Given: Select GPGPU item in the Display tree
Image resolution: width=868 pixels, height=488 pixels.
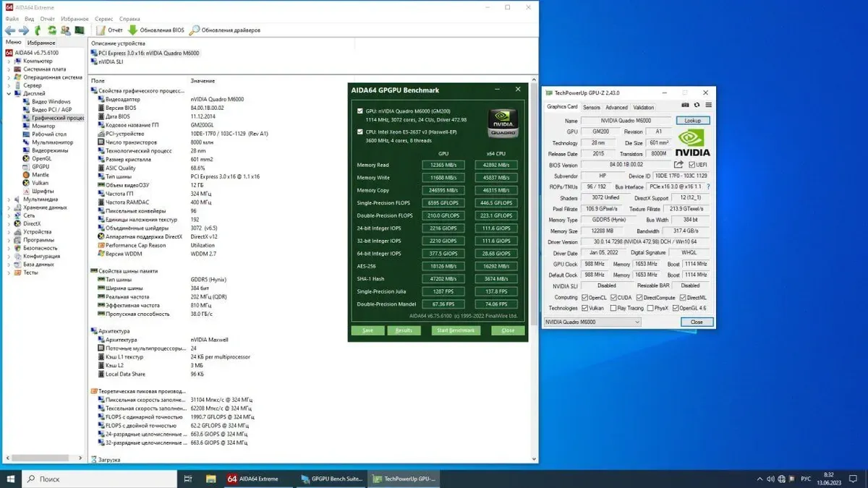Looking at the screenshot, I should point(40,166).
